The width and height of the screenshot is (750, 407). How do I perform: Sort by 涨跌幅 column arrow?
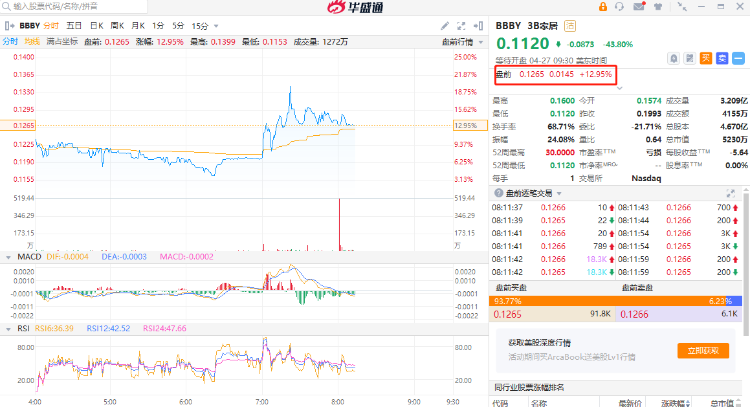click(688, 404)
